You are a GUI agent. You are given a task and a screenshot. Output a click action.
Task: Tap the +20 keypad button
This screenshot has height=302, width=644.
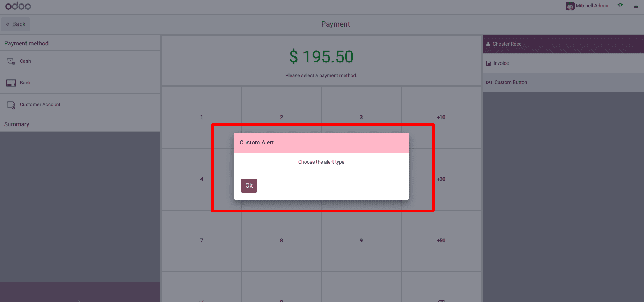[441, 179]
